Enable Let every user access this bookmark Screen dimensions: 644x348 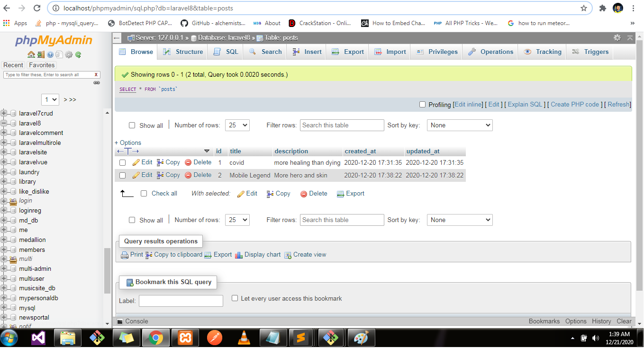[x=235, y=298]
